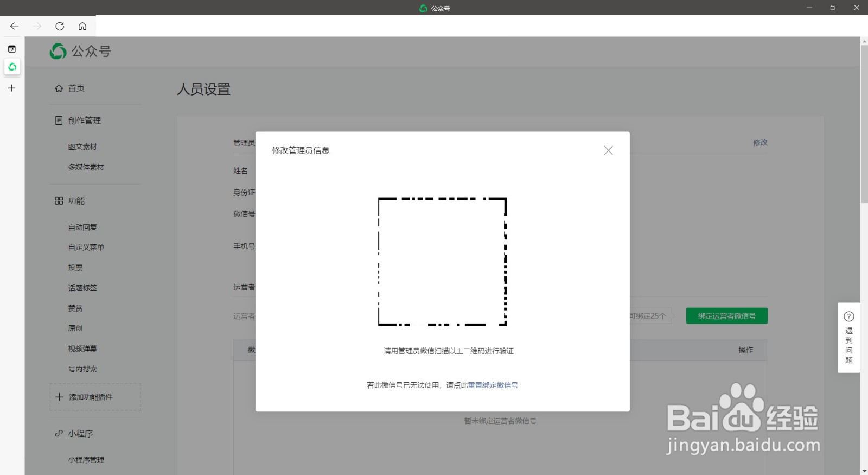
Task: Open the 功能 section
Action: pyautogui.click(x=76, y=201)
